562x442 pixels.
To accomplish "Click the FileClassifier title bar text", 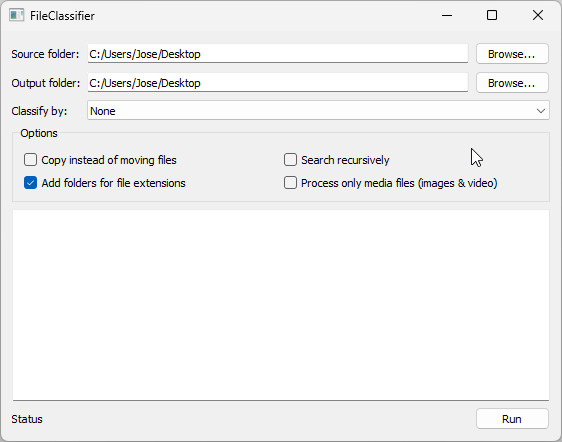I will point(62,16).
